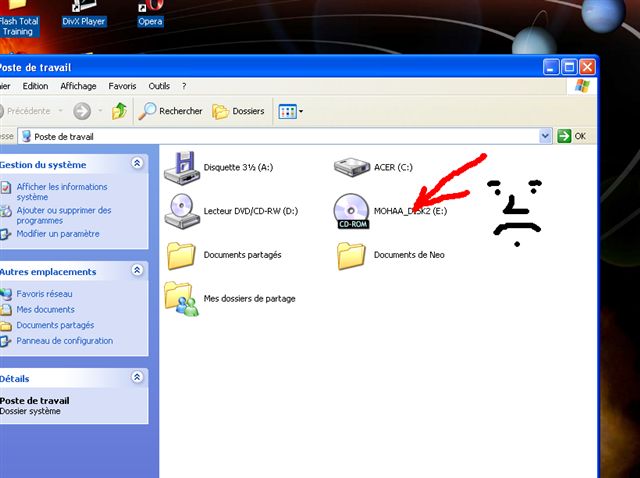This screenshot has width=640, height=478.
Task: Click Modifier un paramètre link
Action: click(x=58, y=234)
